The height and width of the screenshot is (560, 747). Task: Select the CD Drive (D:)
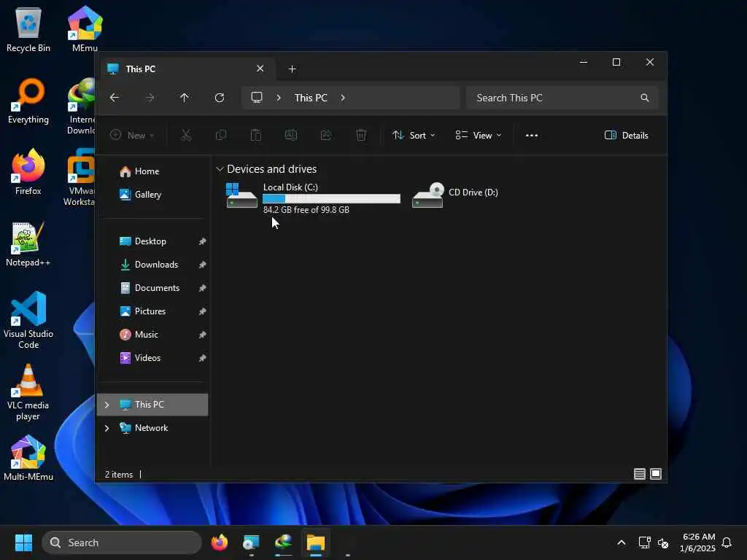click(455, 195)
